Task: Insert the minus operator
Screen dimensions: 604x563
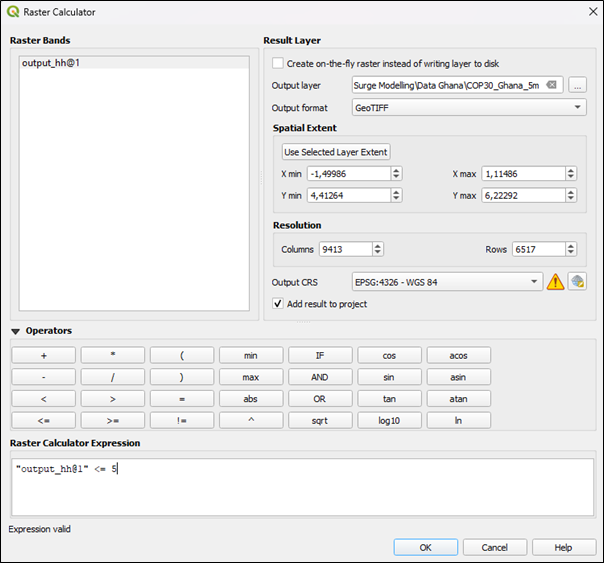Action: pos(44,377)
